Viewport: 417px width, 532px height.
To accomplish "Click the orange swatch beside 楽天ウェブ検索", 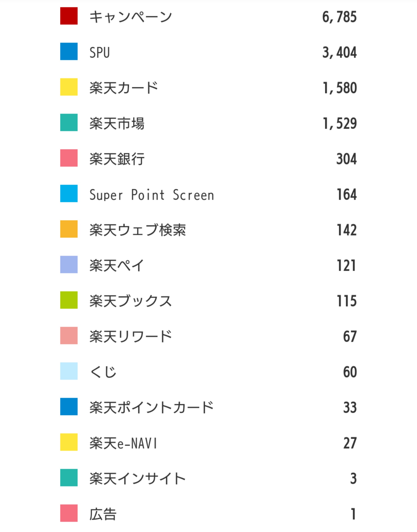I will tap(69, 229).
